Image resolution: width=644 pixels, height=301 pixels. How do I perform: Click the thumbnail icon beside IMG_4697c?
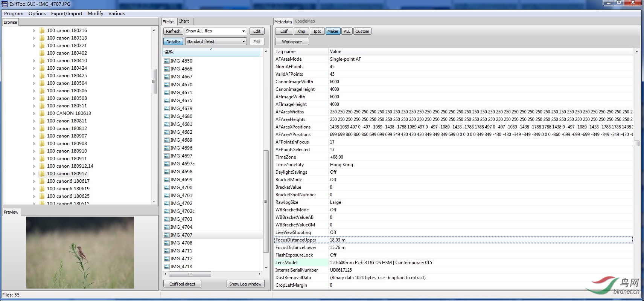(x=167, y=164)
